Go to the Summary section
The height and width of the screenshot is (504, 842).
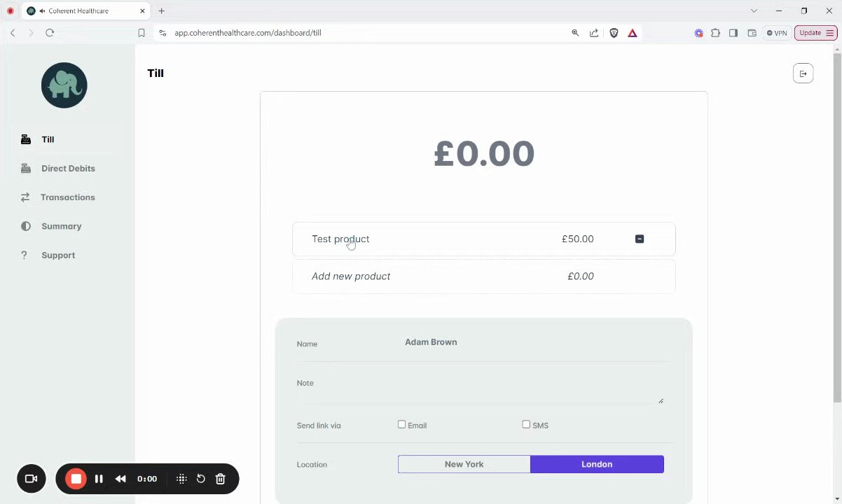click(61, 226)
